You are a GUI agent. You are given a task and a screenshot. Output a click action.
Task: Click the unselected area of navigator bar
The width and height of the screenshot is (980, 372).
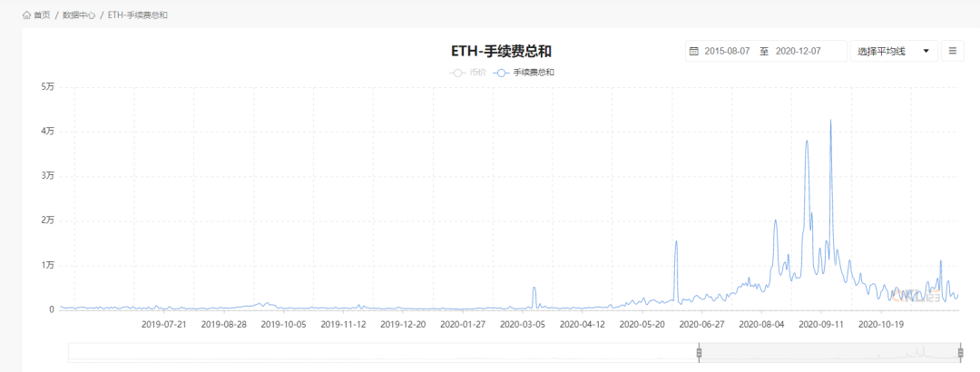point(383,352)
